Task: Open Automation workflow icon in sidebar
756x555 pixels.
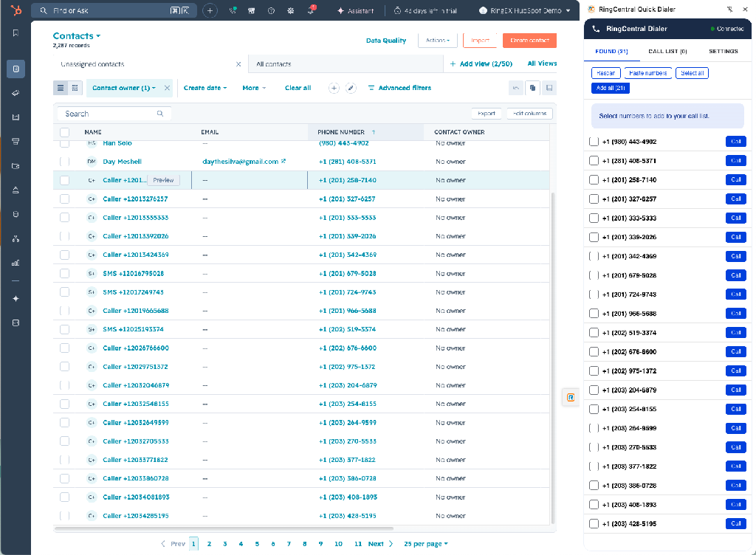Action: [x=16, y=238]
